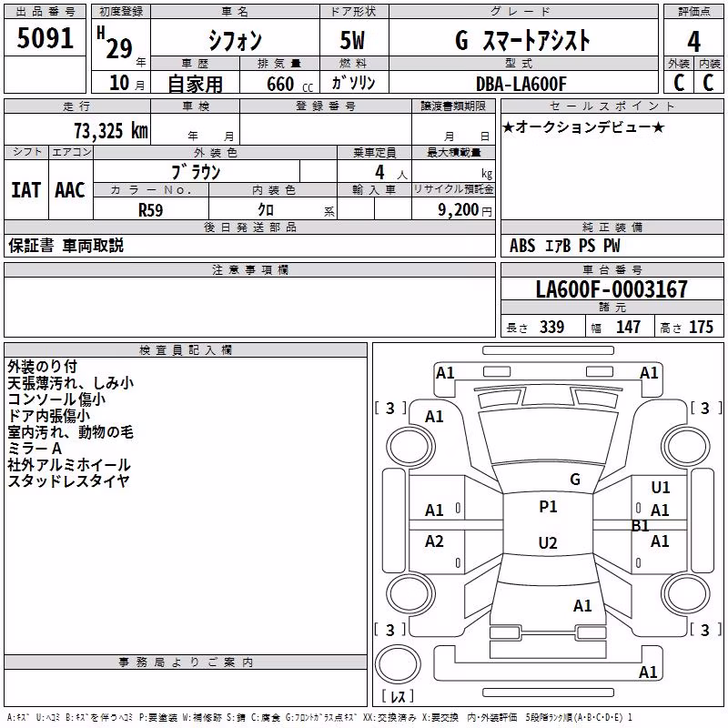The height and width of the screenshot is (728, 728).
Task: Click the 事務局よりご案内 header
Action: click(x=186, y=662)
